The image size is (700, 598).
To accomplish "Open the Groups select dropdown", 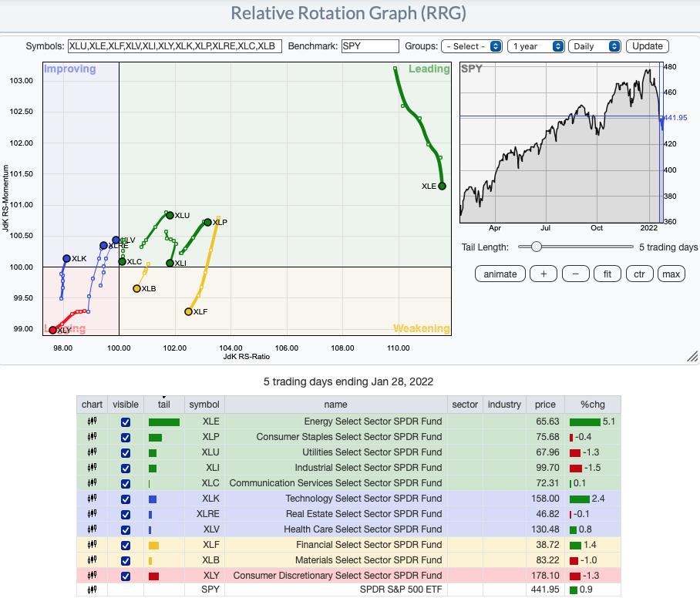I will coord(472,46).
